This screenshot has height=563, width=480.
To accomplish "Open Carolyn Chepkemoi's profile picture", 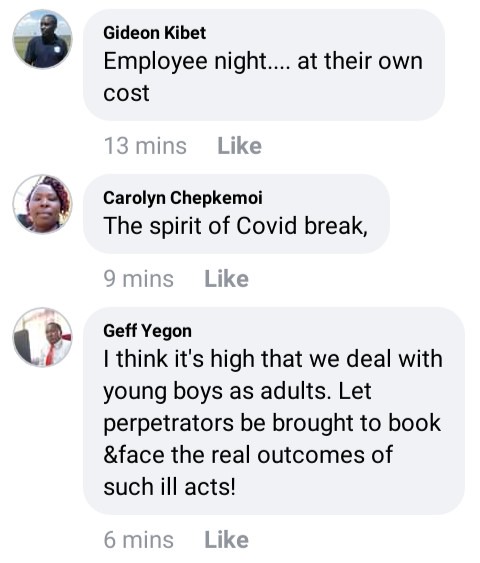I will [43, 204].
